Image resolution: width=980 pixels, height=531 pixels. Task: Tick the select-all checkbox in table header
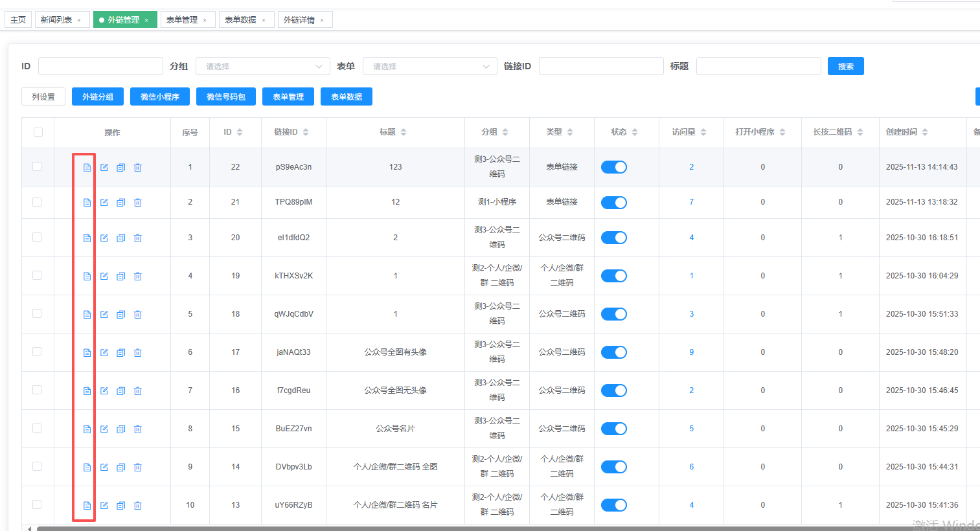(38, 132)
